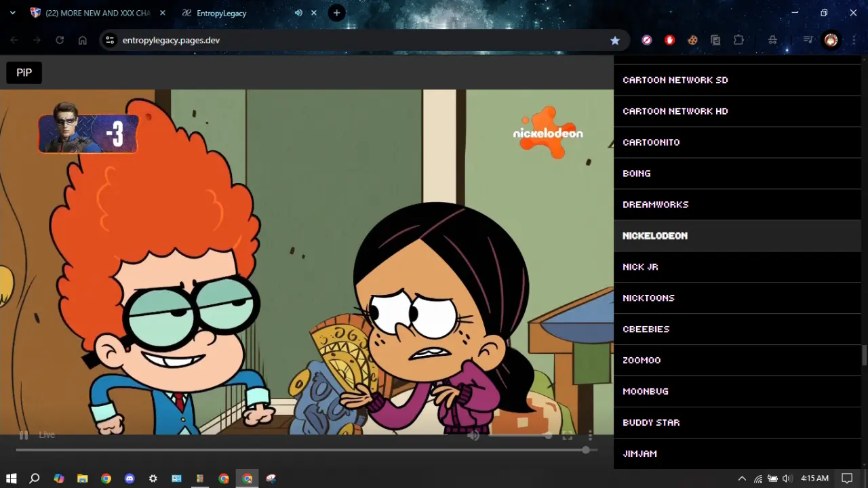Click the channel list scrollbar thumb
This screenshot has width=868, height=488.
click(865, 355)
